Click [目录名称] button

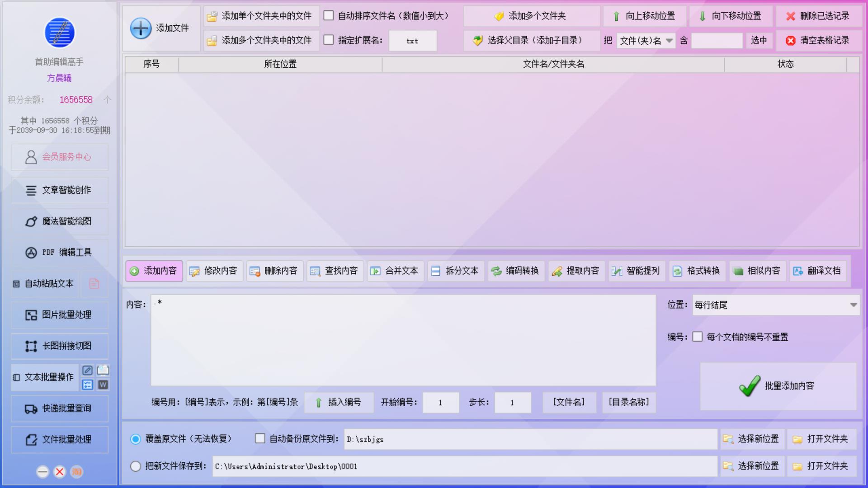click(x=629, y=403)
